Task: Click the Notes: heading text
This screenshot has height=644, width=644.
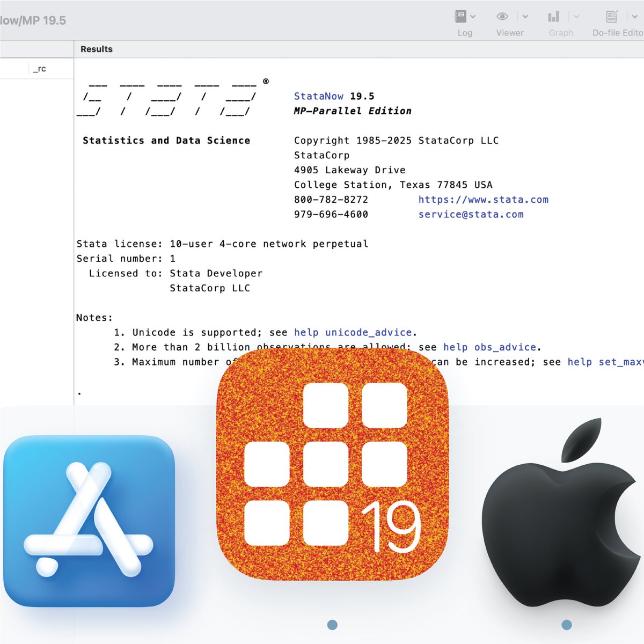Action: coord(94,318)
